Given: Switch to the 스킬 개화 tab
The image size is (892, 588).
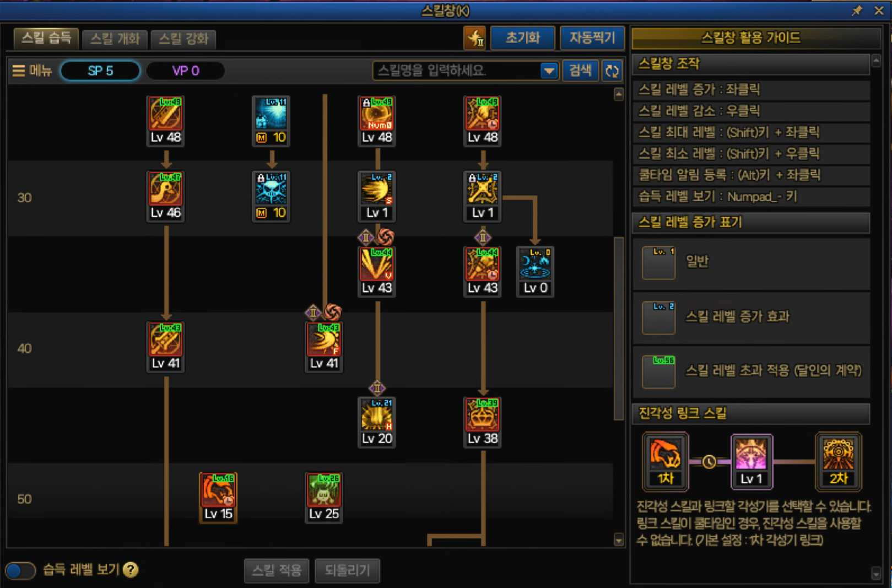Looking at the screenshot, I should coord(115,39).
